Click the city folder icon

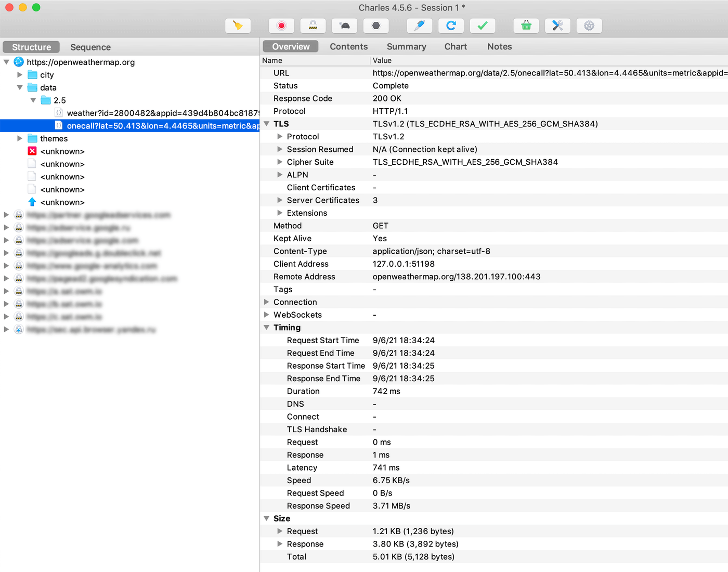point(32,75)
